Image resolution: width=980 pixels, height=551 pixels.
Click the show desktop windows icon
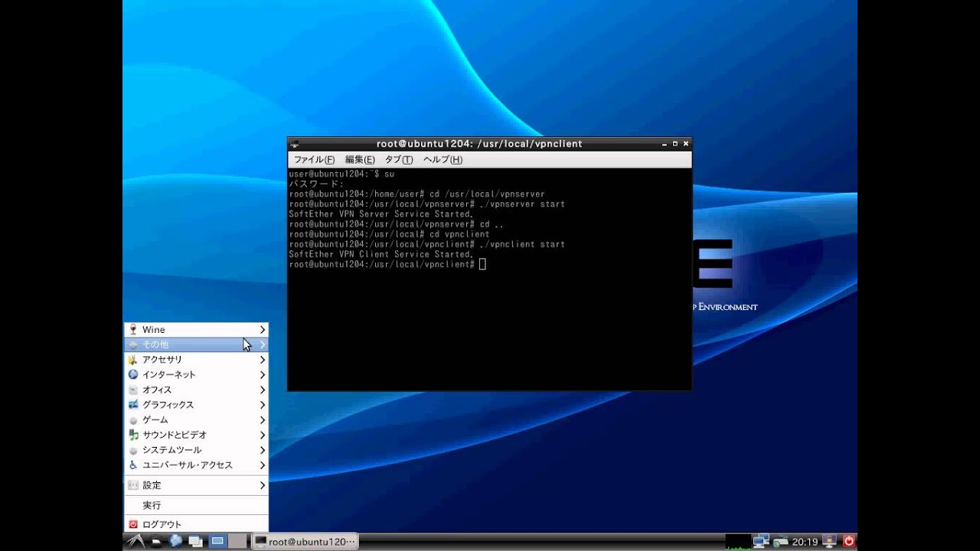point(196,542)
